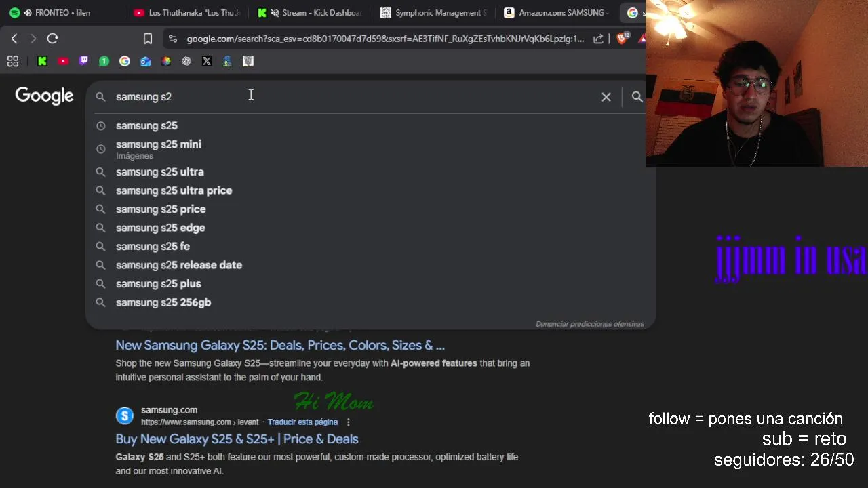Image resolution: width=868 pixels, height=488 pixels.
Task: Click the magnifier search button
Action: pos(637,97)
